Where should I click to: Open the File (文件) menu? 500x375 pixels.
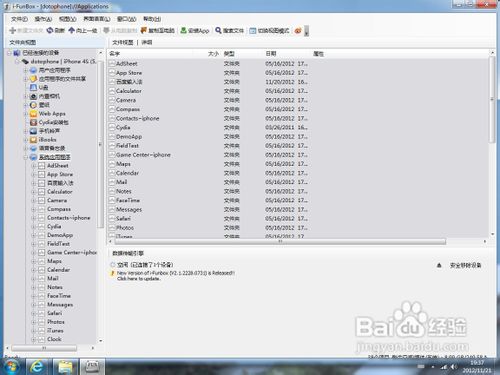pyautogui.click(x=19, y=19)
